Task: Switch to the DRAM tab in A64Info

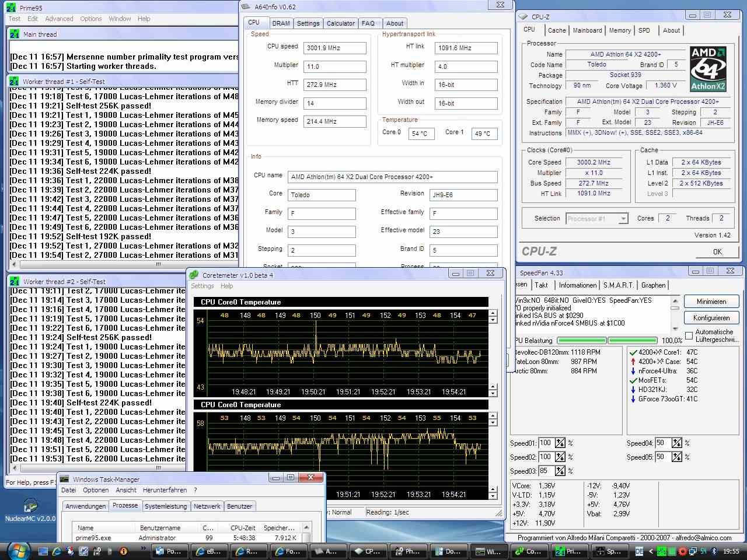Action: (x=281, y=23)
